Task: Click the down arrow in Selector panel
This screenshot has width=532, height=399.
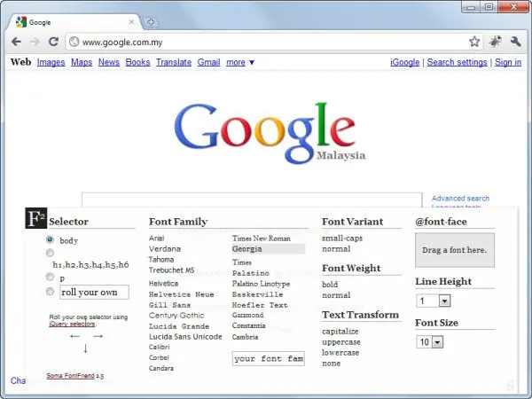Action: tap(85, 348)
